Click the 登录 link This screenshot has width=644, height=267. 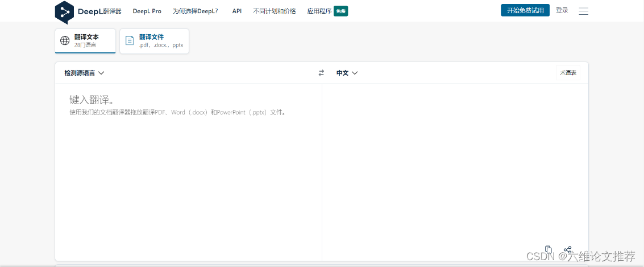pos(562,10)
